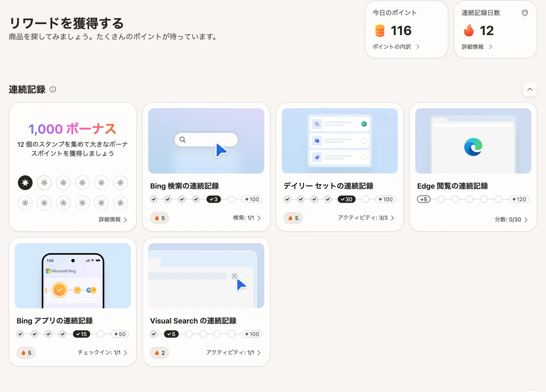The height and width of the screenshot is (392, 546).
Task: Click the デイリー セットの連続記録 checklist image
Action: (x=340, y=141)
